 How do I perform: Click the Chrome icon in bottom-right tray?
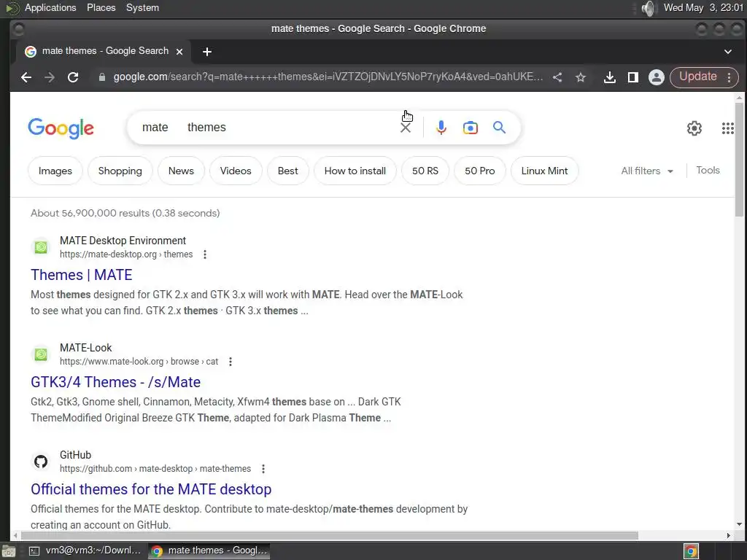pyautogui.click(x=691, y=551)
